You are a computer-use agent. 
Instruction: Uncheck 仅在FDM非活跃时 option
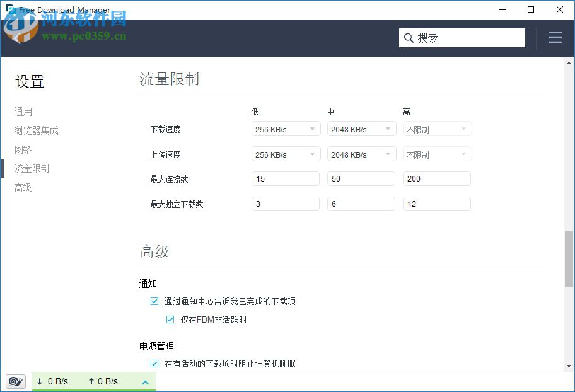[x=170, y=320]
